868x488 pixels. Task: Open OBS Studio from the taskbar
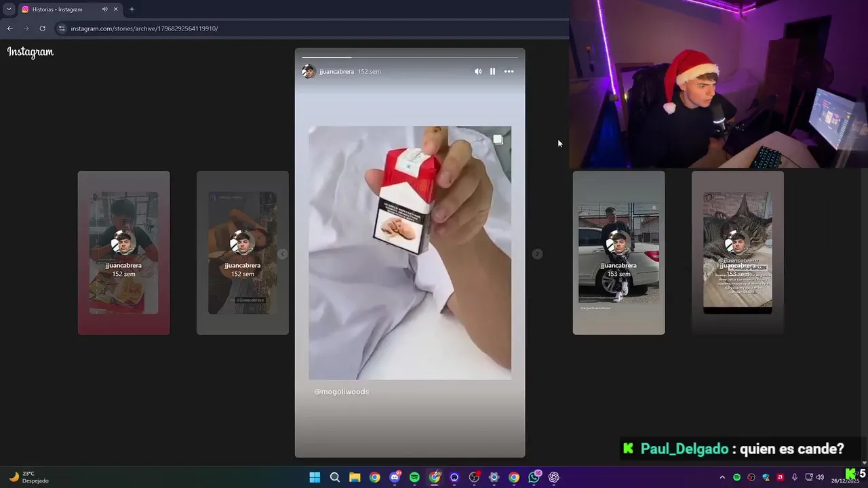tap(474, 477)
